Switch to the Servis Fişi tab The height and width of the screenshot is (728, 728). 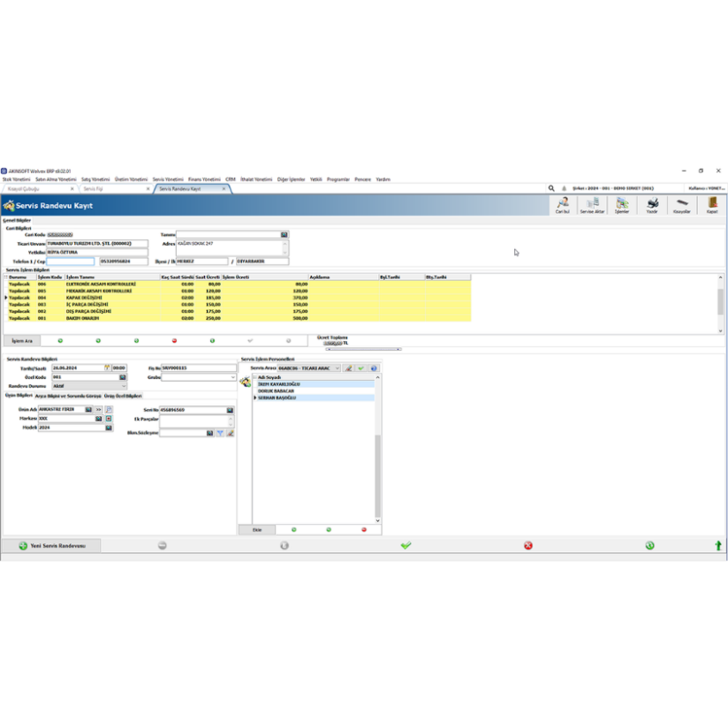[x=99, y=188]
